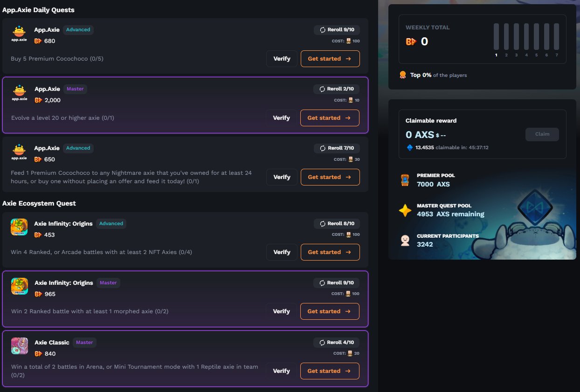The height and width of the screenshot is (392, 580).
Task: Verify the Evolve level 20 axie quest
Action: (x=281, y=118)
